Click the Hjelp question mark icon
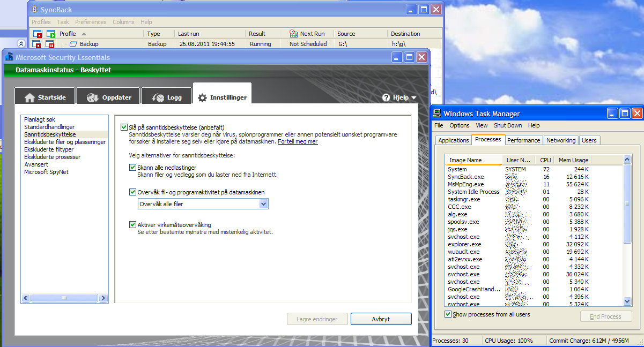The width and height of the screenshot is (644, 347). pyautogui.click(x=386, y=97)
